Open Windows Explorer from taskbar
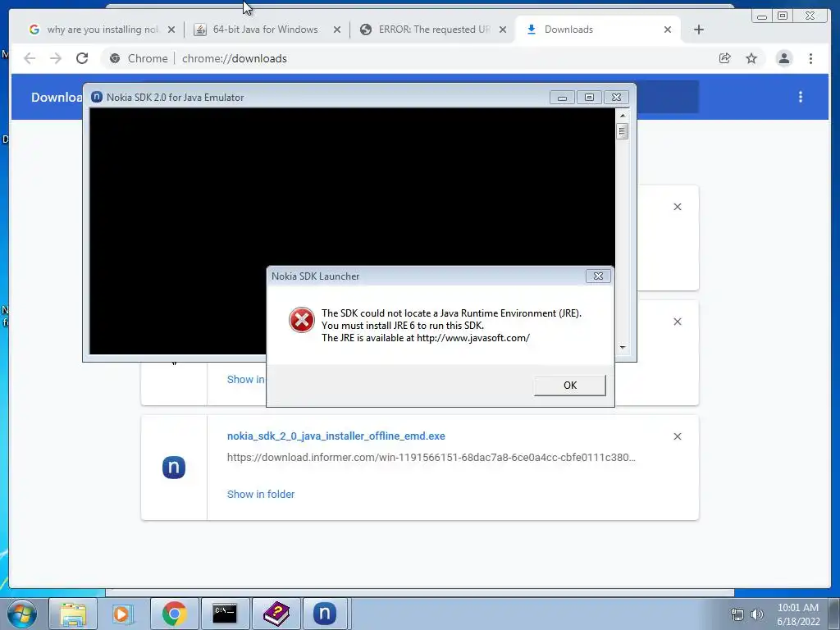This screenshot has height=630, width=840. coord(73,614)
